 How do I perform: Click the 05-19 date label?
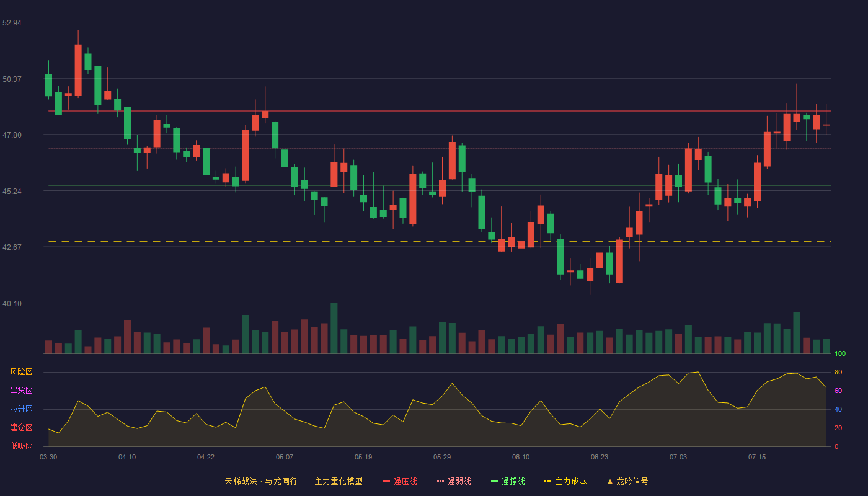[x=363, y=457]
